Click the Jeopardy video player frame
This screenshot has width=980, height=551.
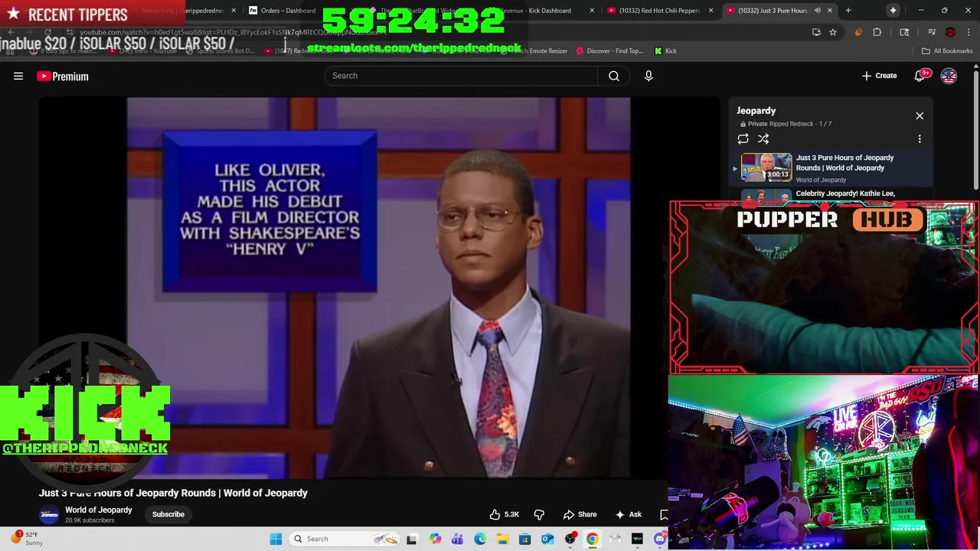pyautogui.click(x=378, y=288)
